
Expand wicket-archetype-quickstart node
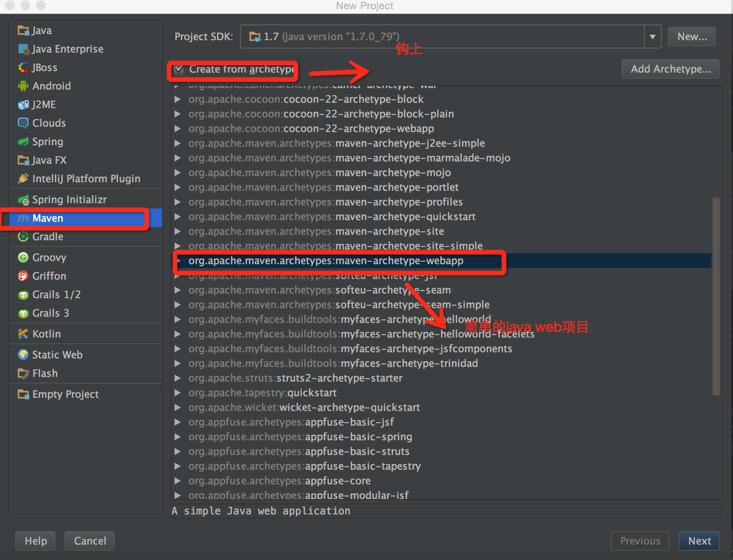tap(178, 407)
